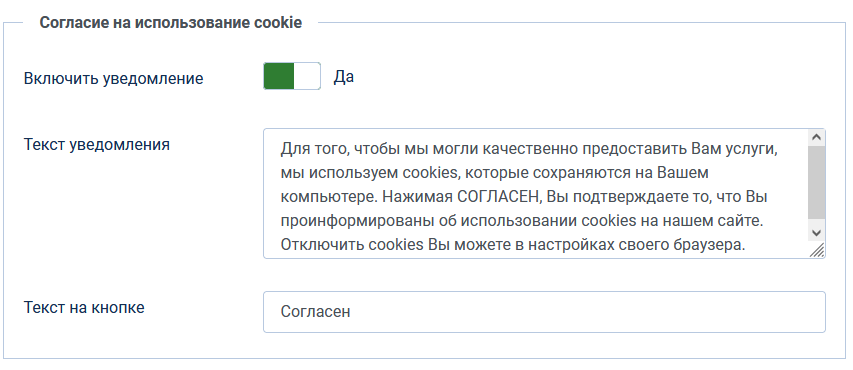Click the green half of the toggle
The width and height of the screenshot is (853, 370).
[279, 76]
